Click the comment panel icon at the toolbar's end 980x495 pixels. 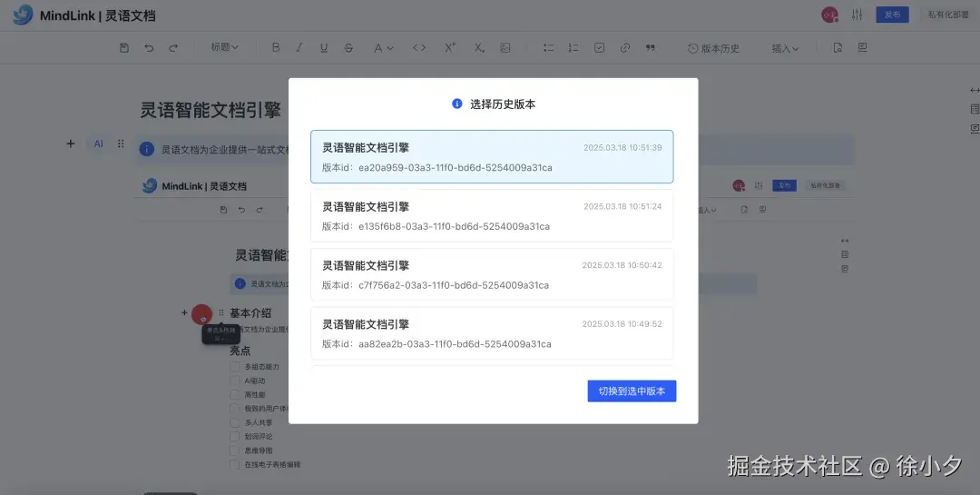[x=863, y=47]
